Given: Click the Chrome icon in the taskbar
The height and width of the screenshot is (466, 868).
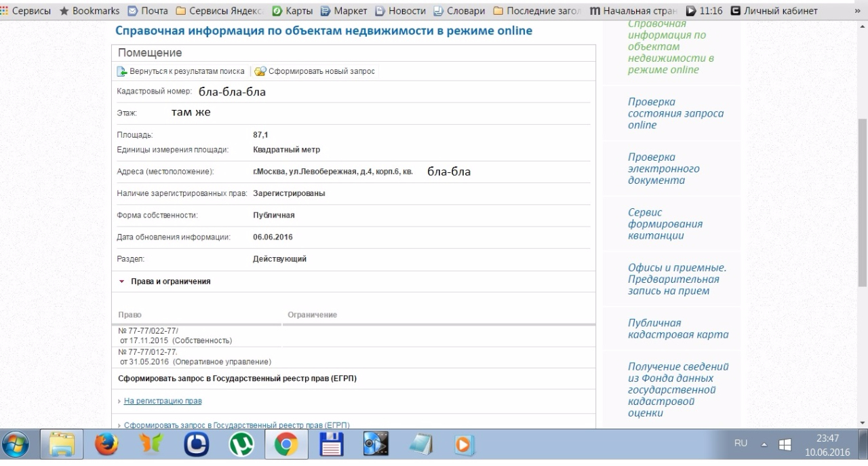Looking at the screenshot, I should pyautogui.click(x=286, y=445).
